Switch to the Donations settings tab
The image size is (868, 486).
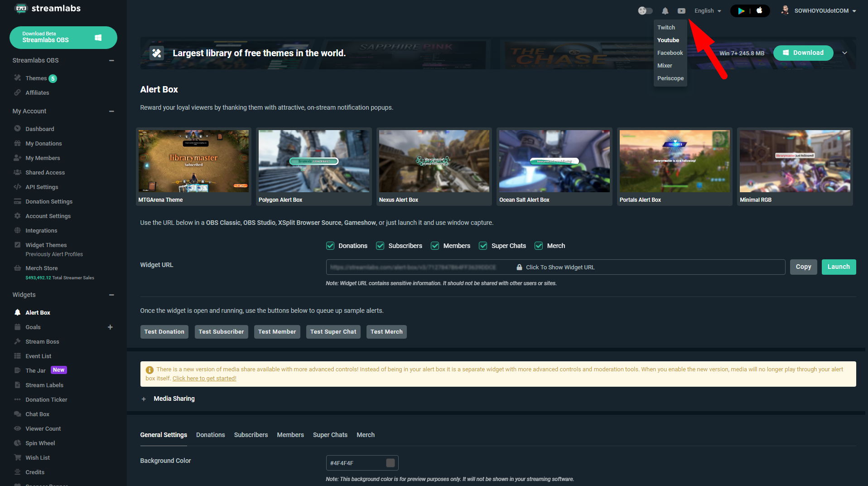click(x=210, y=435)
